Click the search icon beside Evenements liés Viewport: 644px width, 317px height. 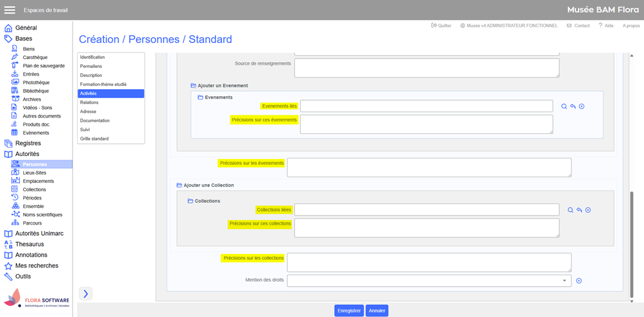point(564,107)
